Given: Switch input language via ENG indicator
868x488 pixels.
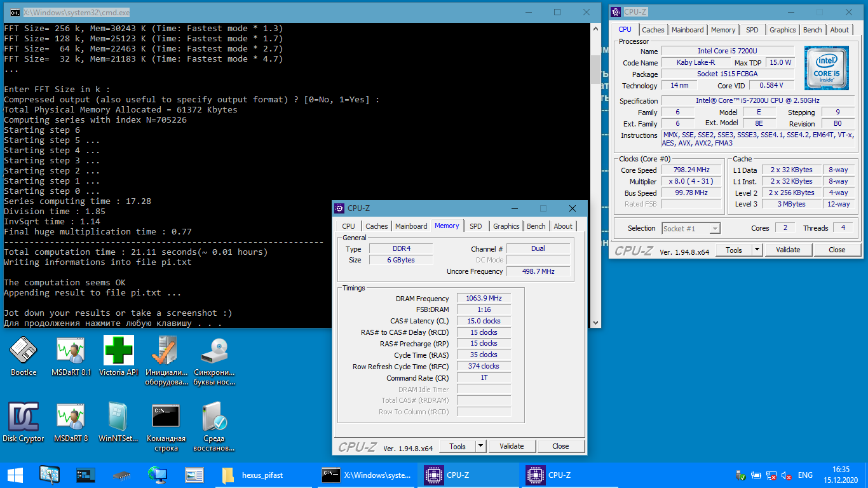Looking at the screenshot, I should click(x=805, y=475).
